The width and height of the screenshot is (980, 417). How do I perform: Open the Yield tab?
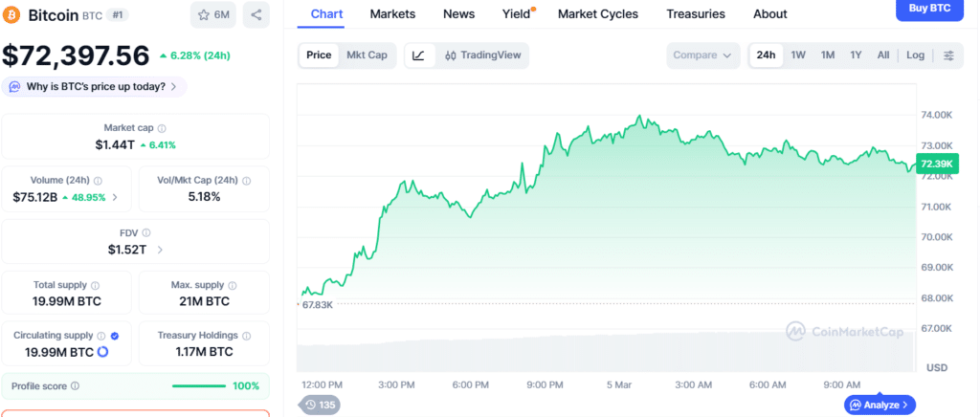coord(516,13)
